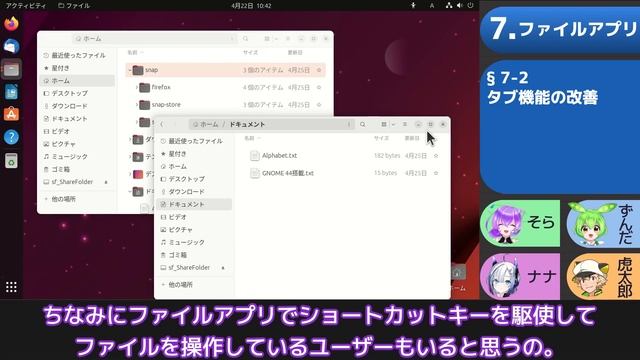640x360 pixels.
Task: Open search in the ドキュメント window
Action: pyautogui.click(x=362, y=124)
